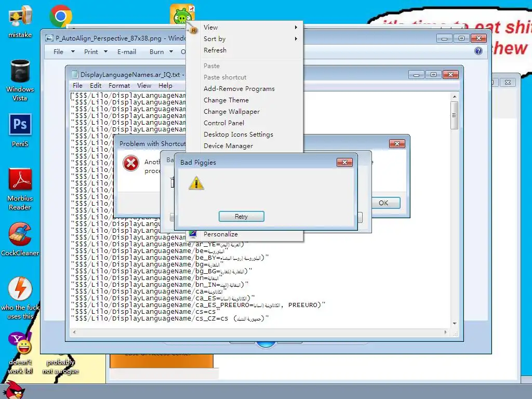Screen dimensions: 532x399
Task: Open Notepad Edit menu
Action: (x=96, y=86)
